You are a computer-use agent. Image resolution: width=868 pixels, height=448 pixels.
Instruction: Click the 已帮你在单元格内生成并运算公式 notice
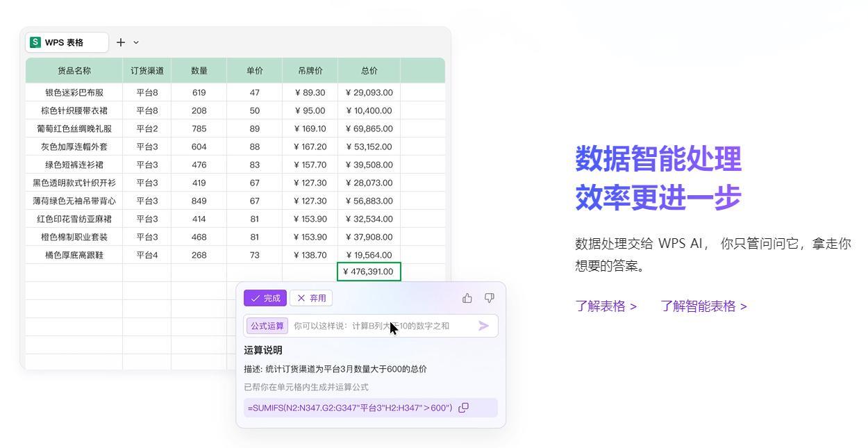pos(306,387)
